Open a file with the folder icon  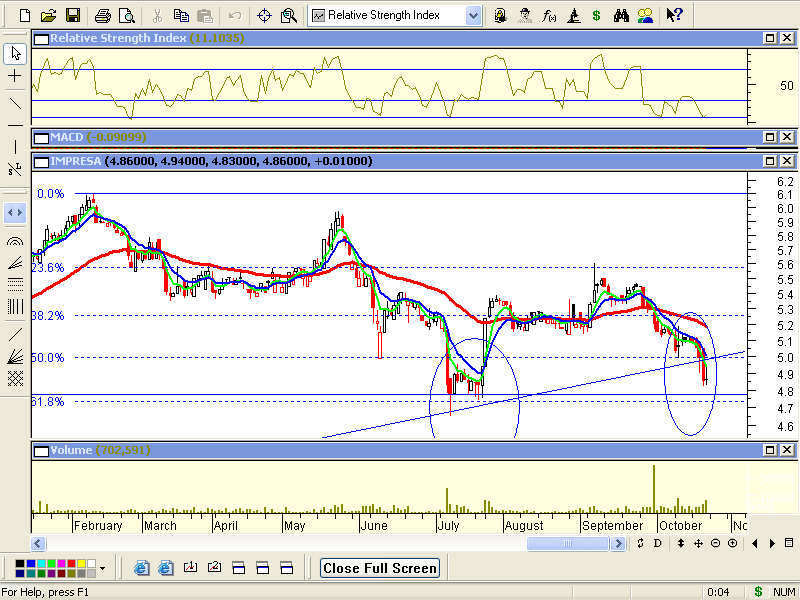(48, 16)
